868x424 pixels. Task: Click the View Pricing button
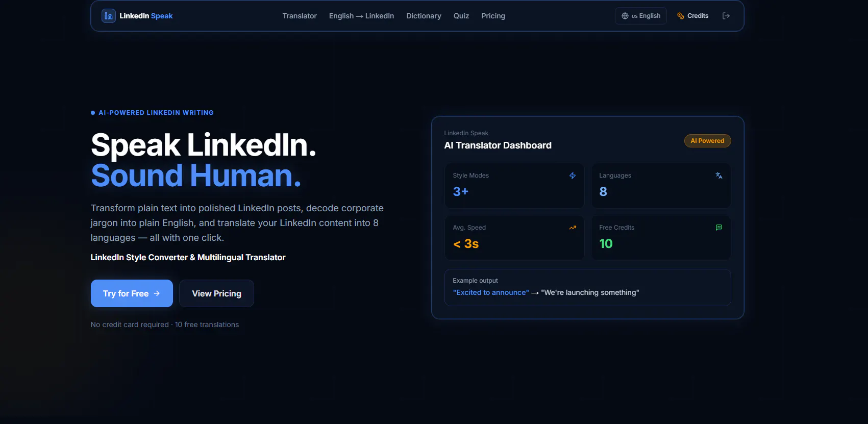click(x=216, y=293)
